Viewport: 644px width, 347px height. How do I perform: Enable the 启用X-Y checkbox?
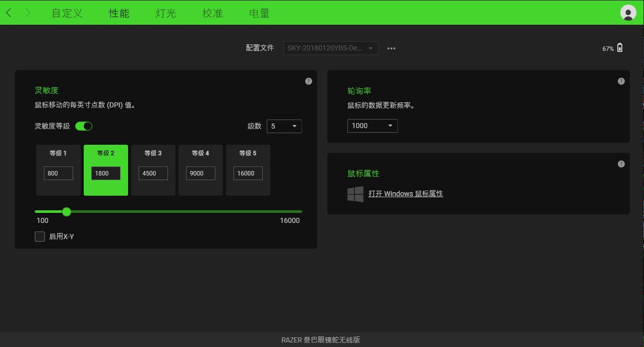pyautogui.click(x=40, y=236)
